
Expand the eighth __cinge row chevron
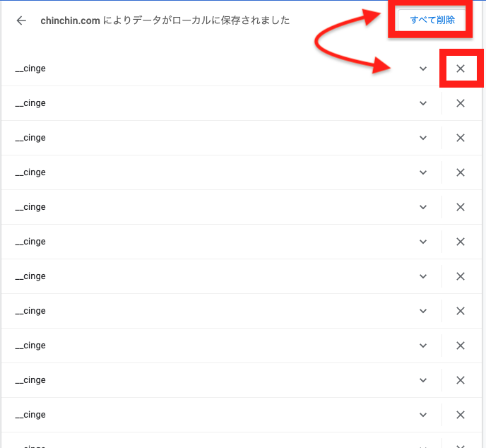point(423,311)
